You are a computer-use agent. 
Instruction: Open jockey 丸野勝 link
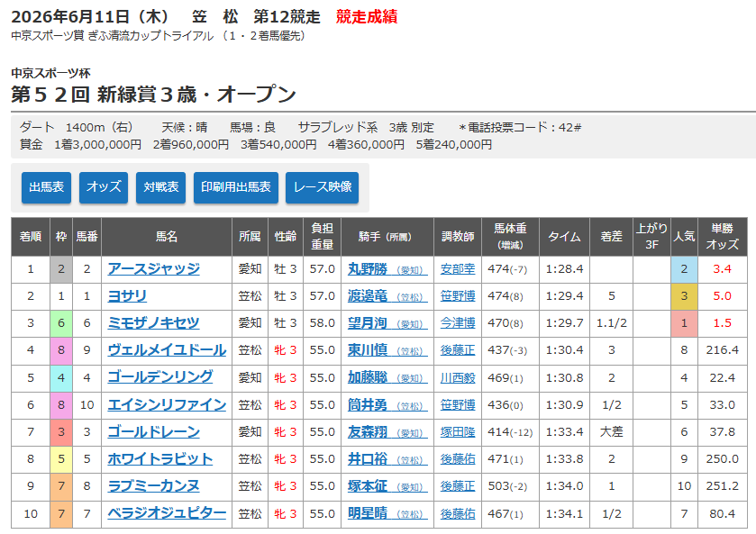[387, 269]
